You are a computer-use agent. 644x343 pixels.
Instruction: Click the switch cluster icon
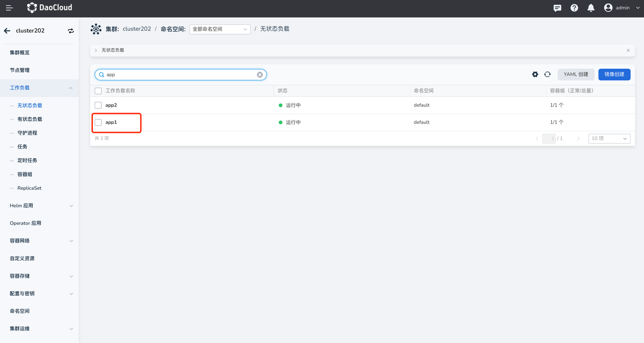[x=71, y=31]
